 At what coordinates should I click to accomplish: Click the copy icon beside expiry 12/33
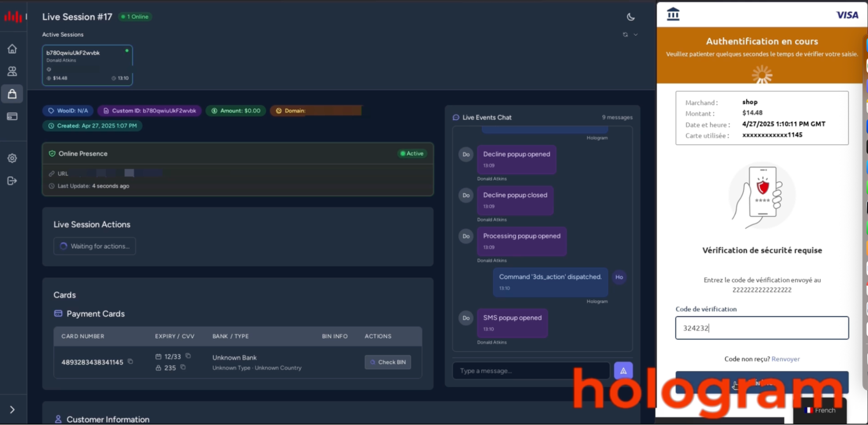click(x=188, y=356)
